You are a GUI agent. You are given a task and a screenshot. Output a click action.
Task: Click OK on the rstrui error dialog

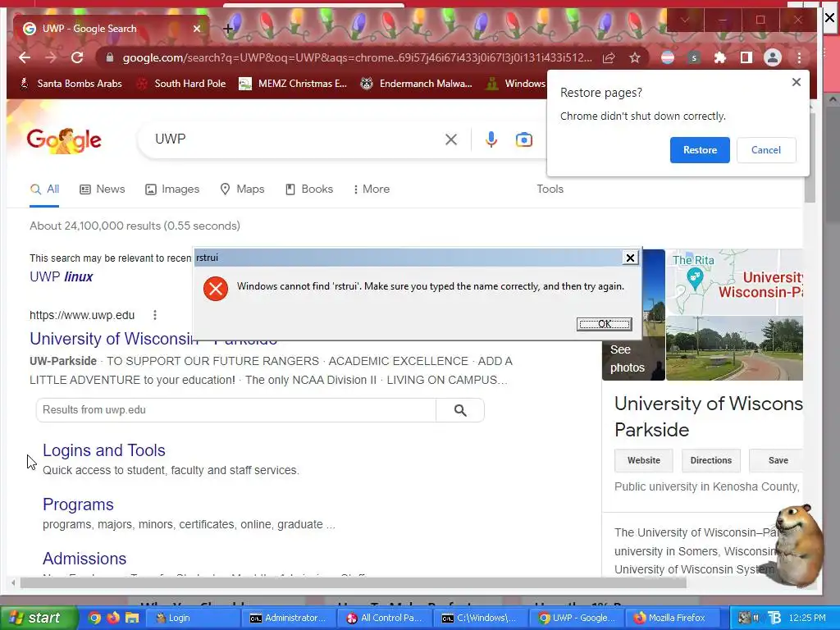604,323
